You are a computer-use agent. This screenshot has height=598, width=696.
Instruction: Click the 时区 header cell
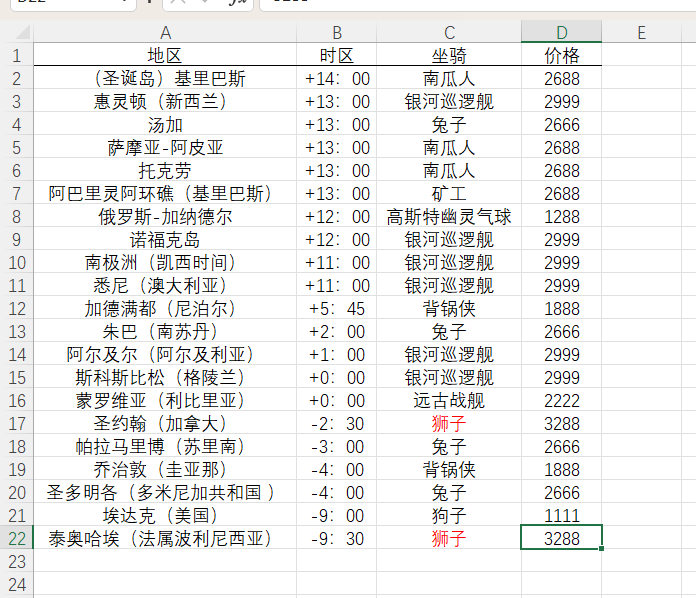point(337,55)
